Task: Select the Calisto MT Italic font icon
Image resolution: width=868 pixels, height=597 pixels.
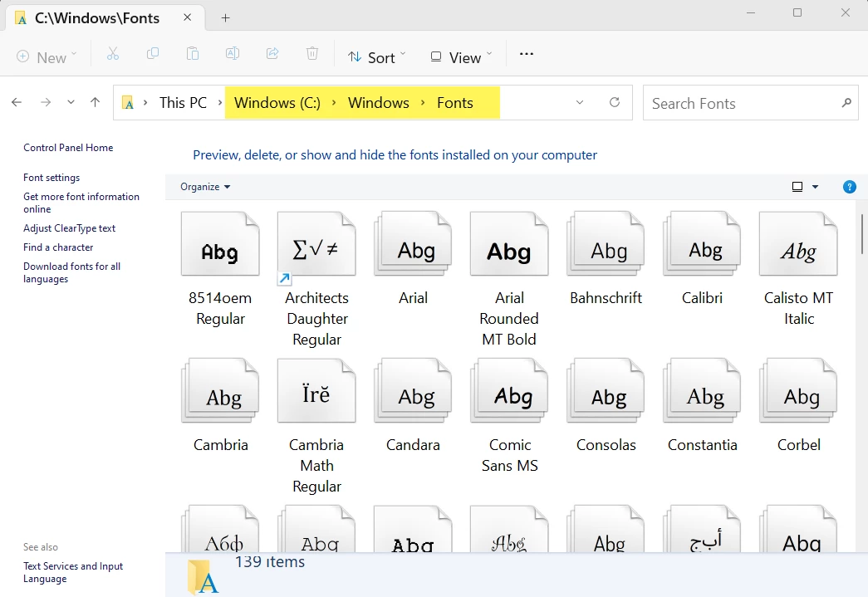Action: click(x=798, y=244)
